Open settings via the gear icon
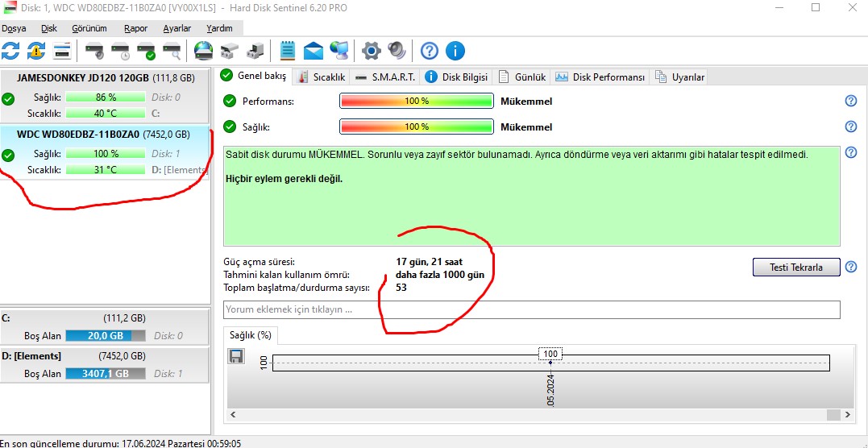 pos(372,51)
